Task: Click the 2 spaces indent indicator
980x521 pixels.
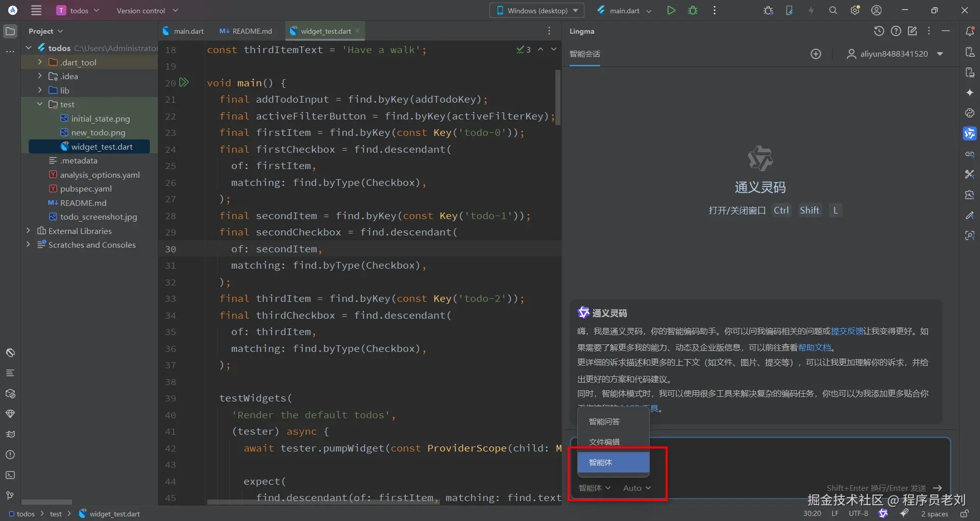Action: [935, 513]
